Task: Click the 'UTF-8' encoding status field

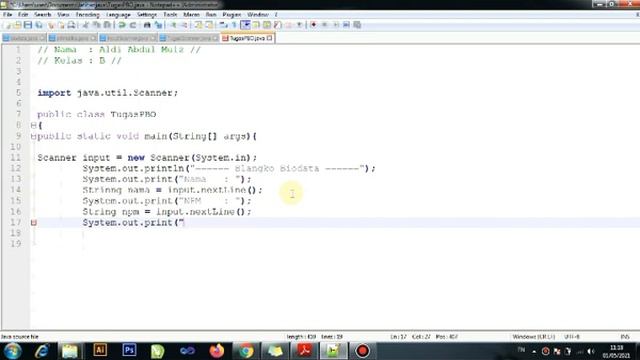Action: pyautogui.click(x=571, y=337)
